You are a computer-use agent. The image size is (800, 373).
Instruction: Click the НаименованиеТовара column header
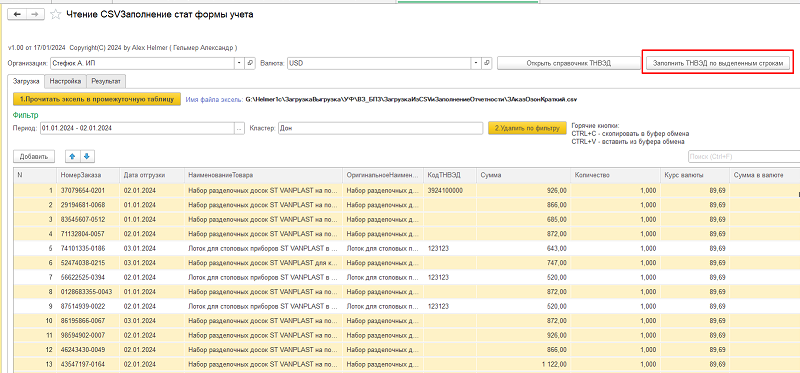[x=263, y=175]
